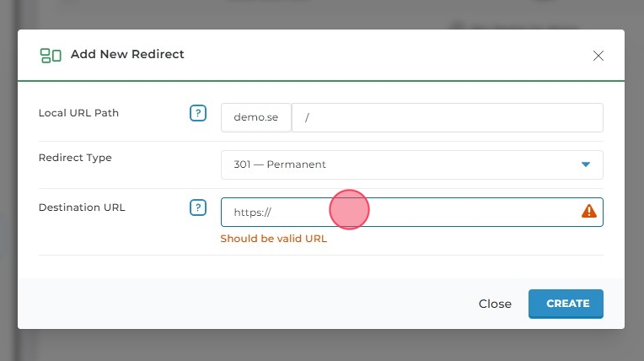This screenshot has height=361, width=644.
Task: Click the redirect icon in dialog header
Action: (51, 55)
